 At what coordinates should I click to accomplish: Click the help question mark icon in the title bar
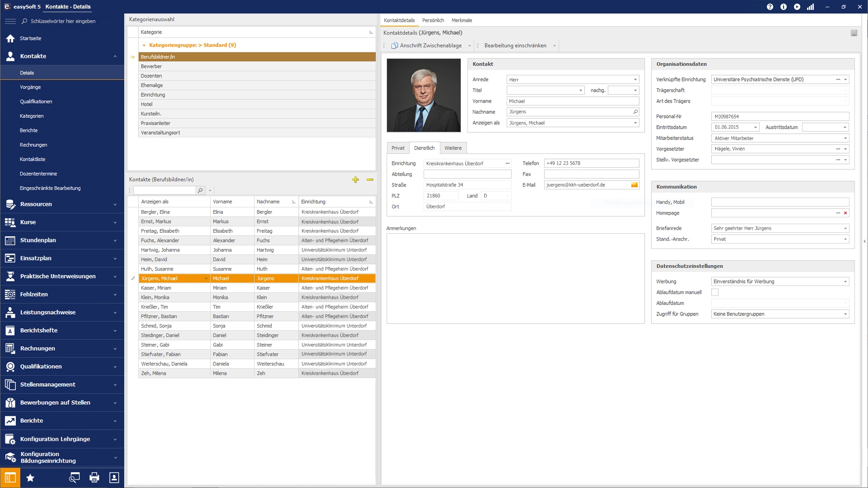pyautogui.click(x=770, y=7)
